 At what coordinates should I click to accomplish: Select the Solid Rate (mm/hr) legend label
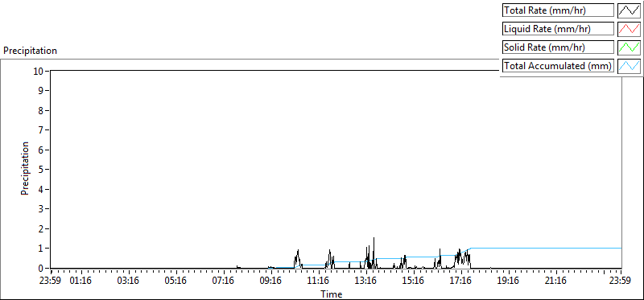click(x=558, y=47)
